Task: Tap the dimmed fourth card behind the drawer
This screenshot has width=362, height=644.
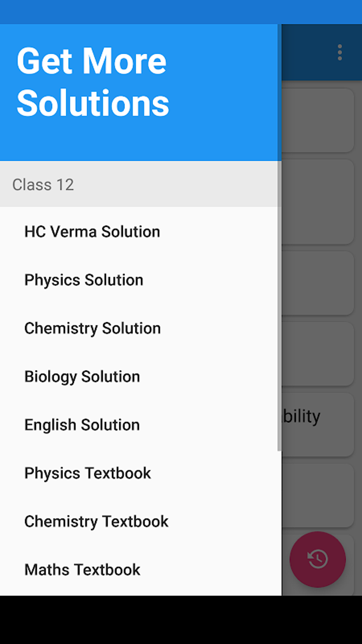Action: coord(318,354)
